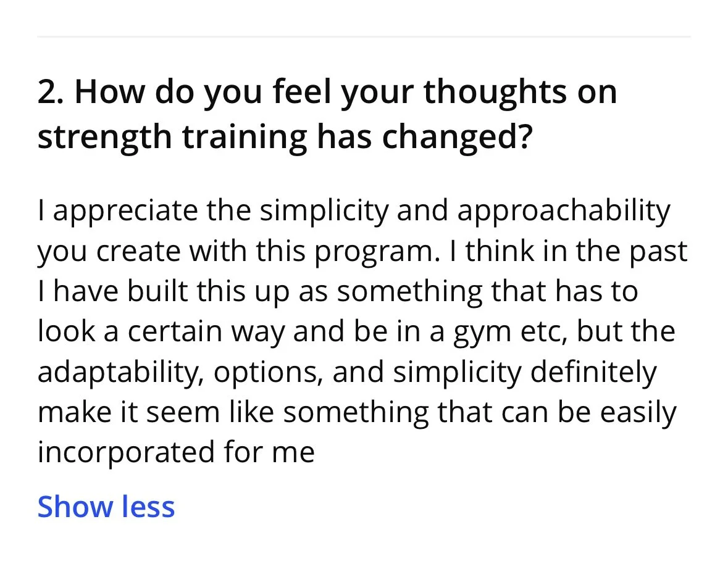Click the word "program." in the response
The image size is (728, 564).
point(377,252)
